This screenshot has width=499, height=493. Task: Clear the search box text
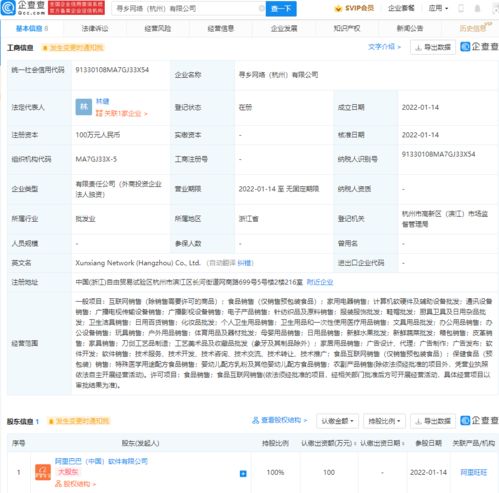[x=262, y=9]
